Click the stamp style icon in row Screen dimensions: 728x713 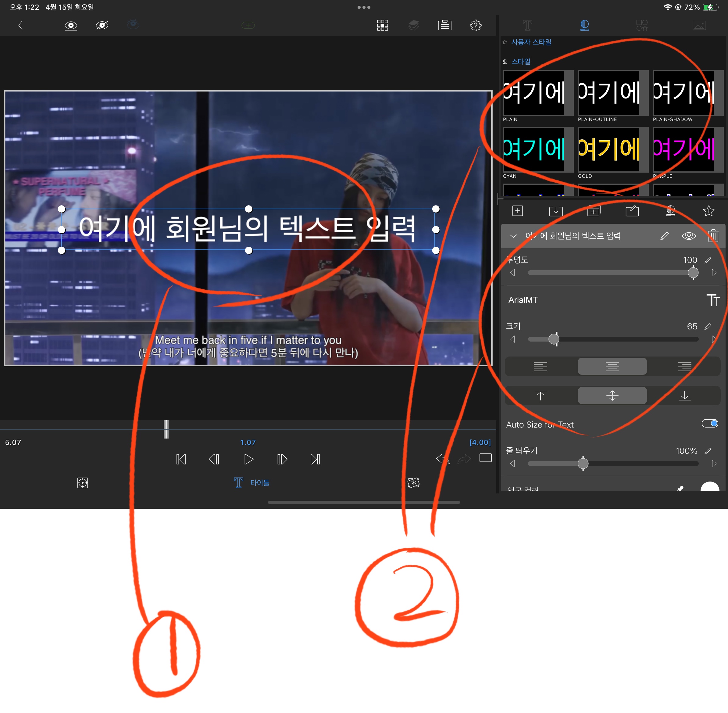[670, 211]
